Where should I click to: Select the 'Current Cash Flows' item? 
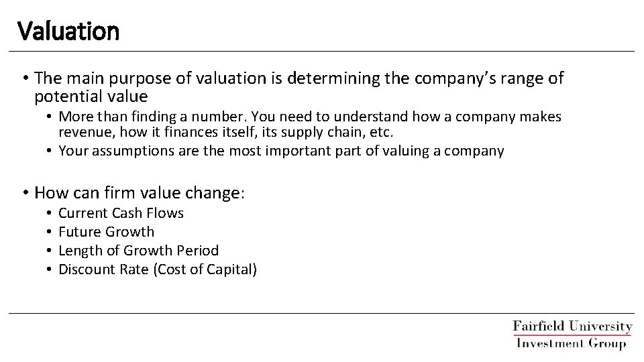point(121,213)
